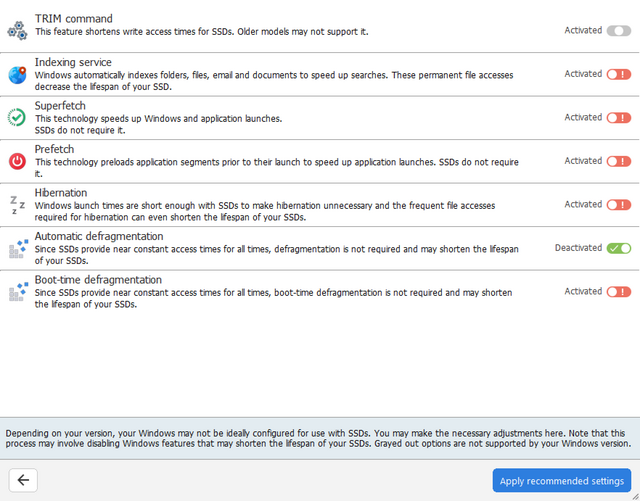This screenshot has height=501, width=640.
Task: Toggle the Indexing service switch
Action: click(x=618, y=74)
